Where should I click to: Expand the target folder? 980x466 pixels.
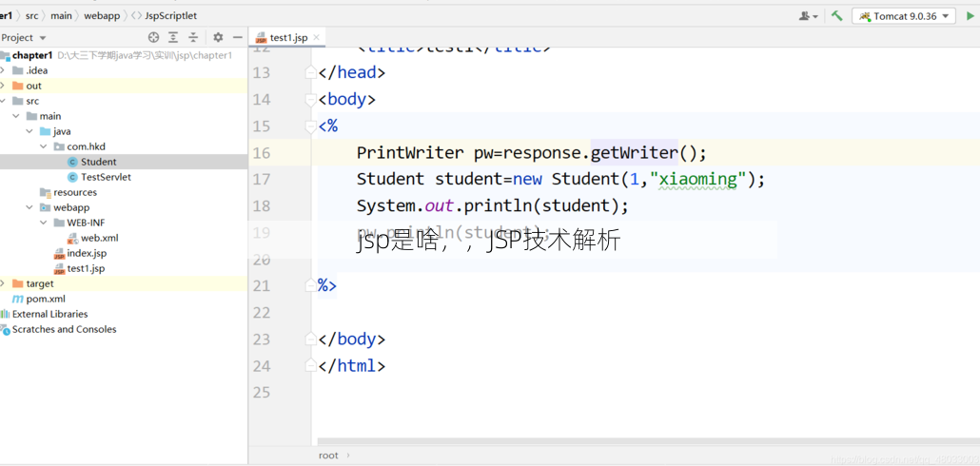tap(3, 283)
